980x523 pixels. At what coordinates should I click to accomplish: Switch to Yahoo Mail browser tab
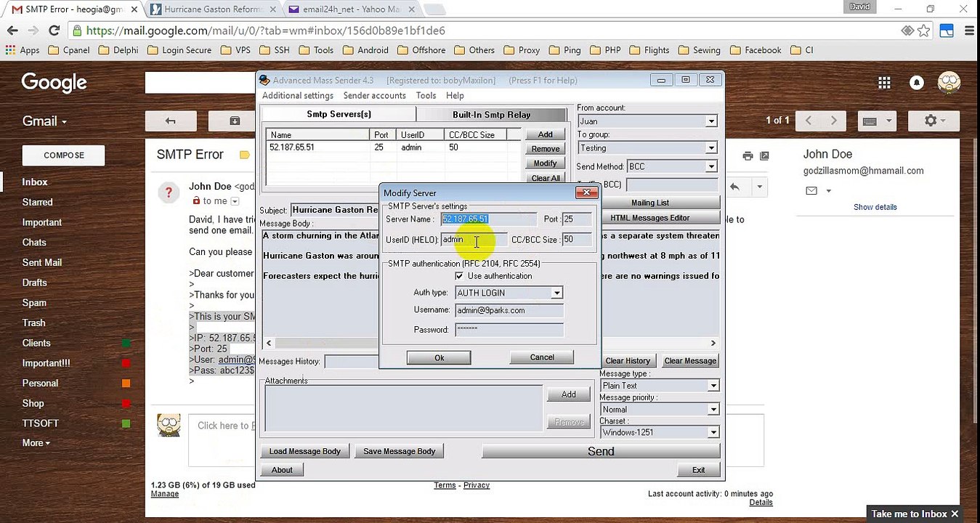349,9
